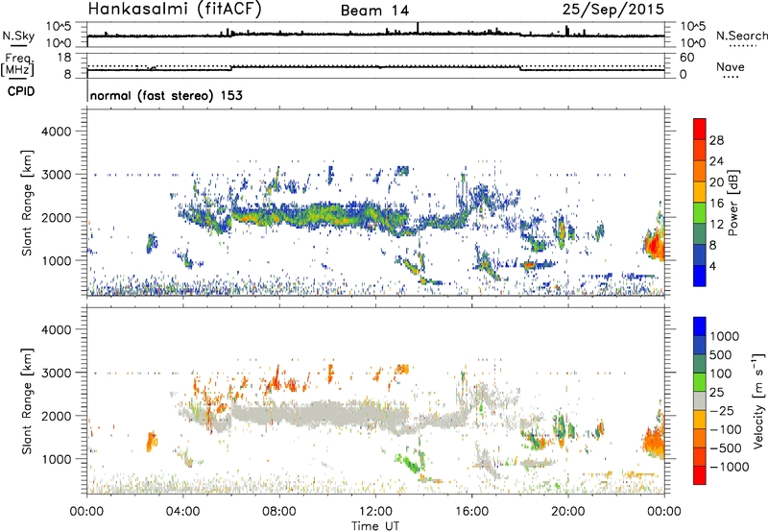Click the Velocity [m s-1] colorbar title
The image size is (768, 532).
pos(758,400)
